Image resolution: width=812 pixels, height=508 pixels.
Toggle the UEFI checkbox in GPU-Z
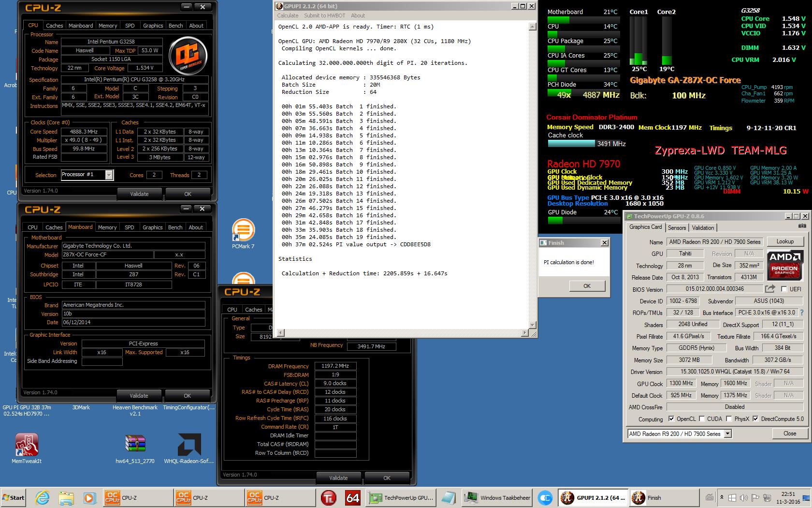tap(784, 289)
